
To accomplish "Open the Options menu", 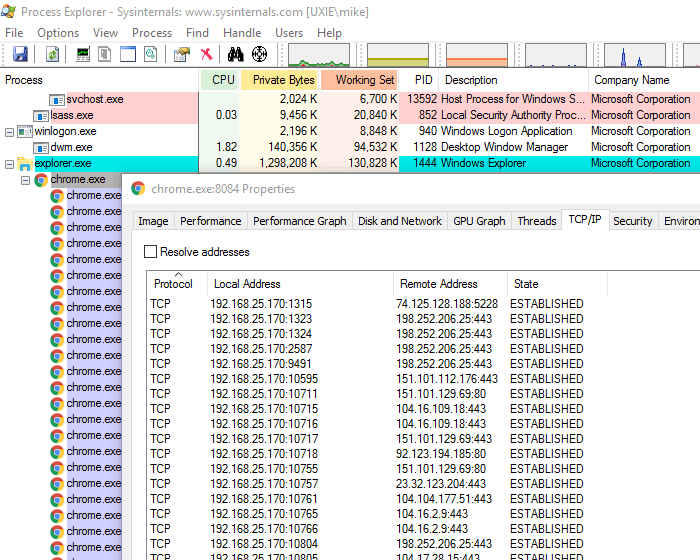I will [x=58, y=33].
